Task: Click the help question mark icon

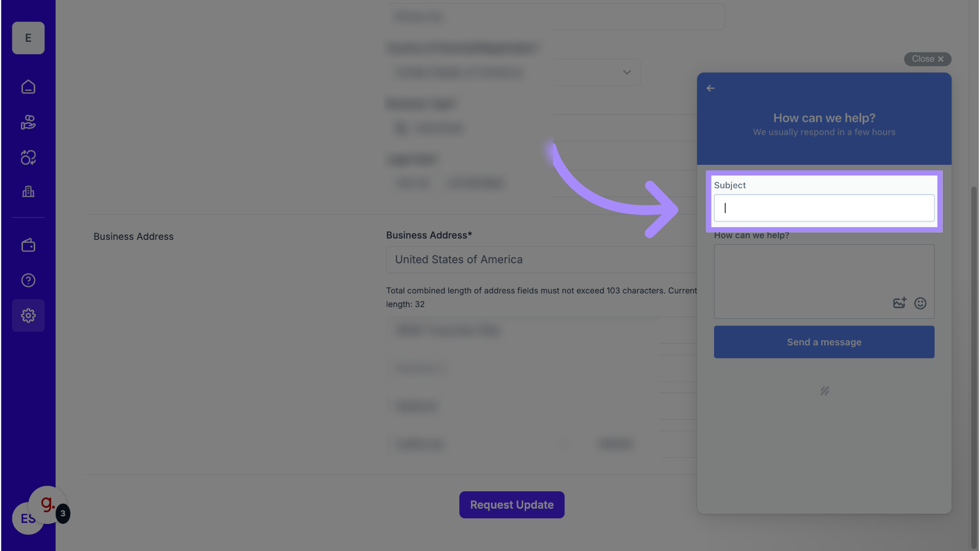Action: [x=28, y=281]
